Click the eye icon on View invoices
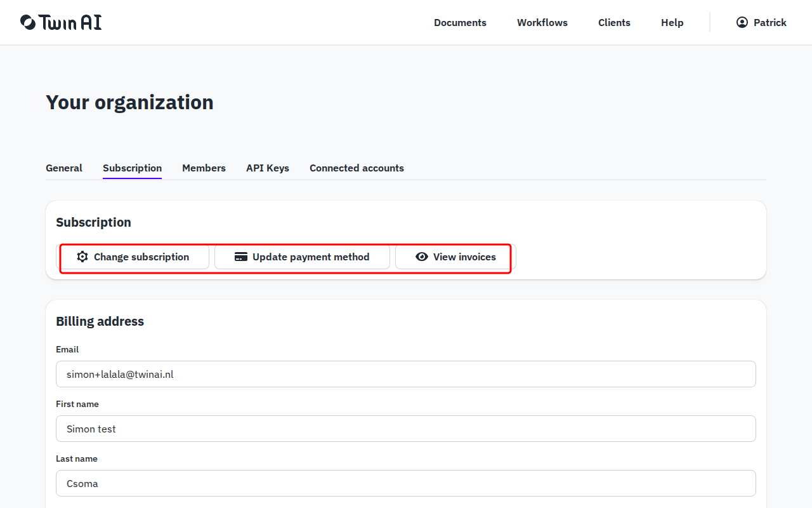This screenshot has height=508, width=812. pyautogui.click(x=422, y=257)
